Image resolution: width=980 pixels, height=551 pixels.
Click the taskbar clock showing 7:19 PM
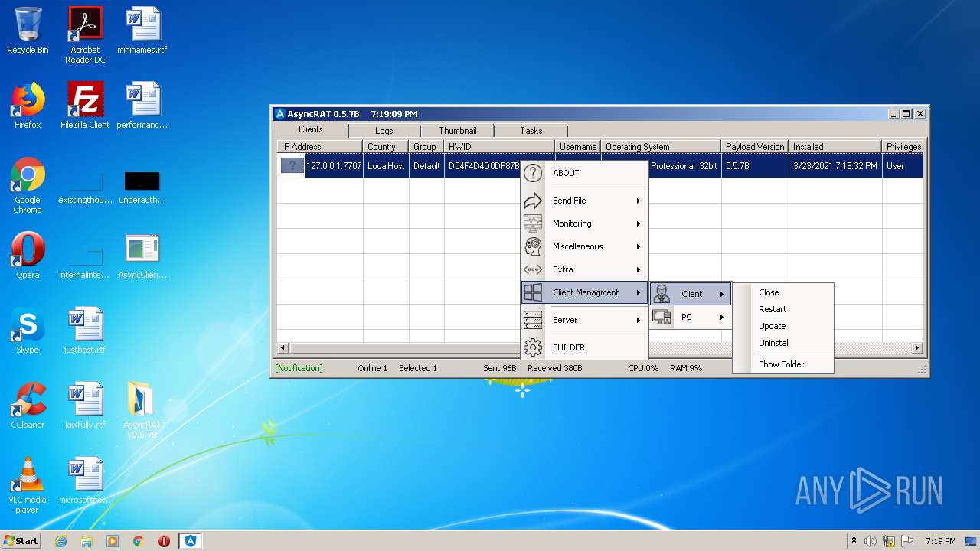(x=940, y=541)
